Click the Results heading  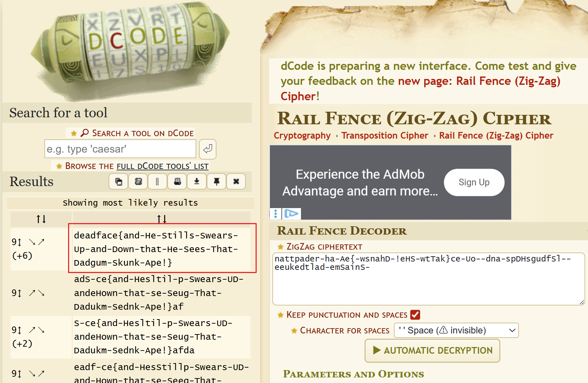(31, 182)
